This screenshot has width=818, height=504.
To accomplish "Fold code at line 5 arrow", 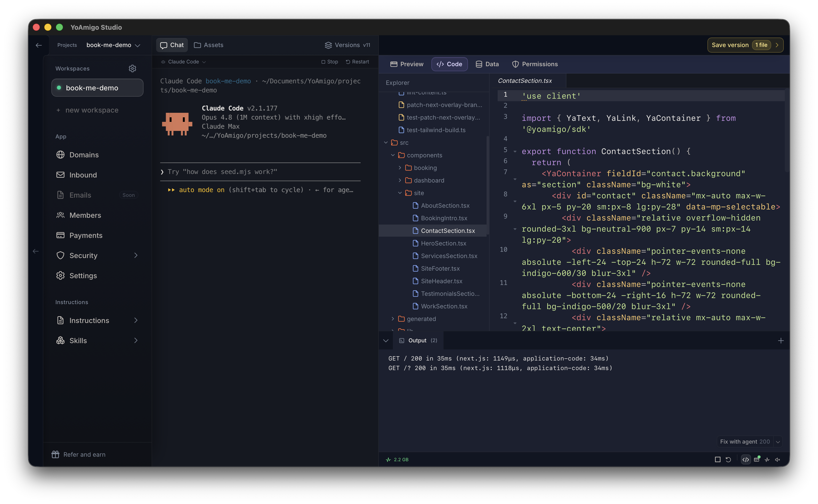I will [x=515, y=152].
